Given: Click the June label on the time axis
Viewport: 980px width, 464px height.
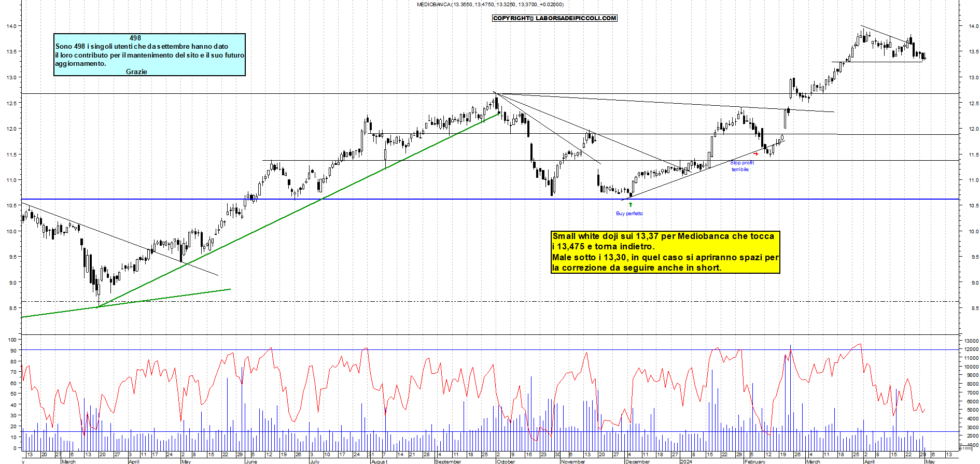Looking at the screenshot, I should 251,461.
